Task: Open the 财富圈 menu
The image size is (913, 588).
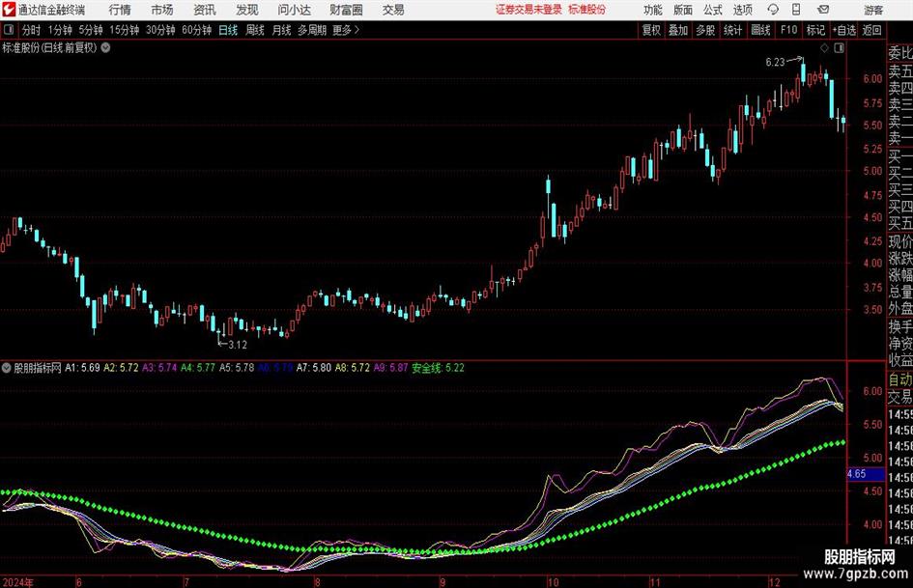Action: tap(346, 10)
